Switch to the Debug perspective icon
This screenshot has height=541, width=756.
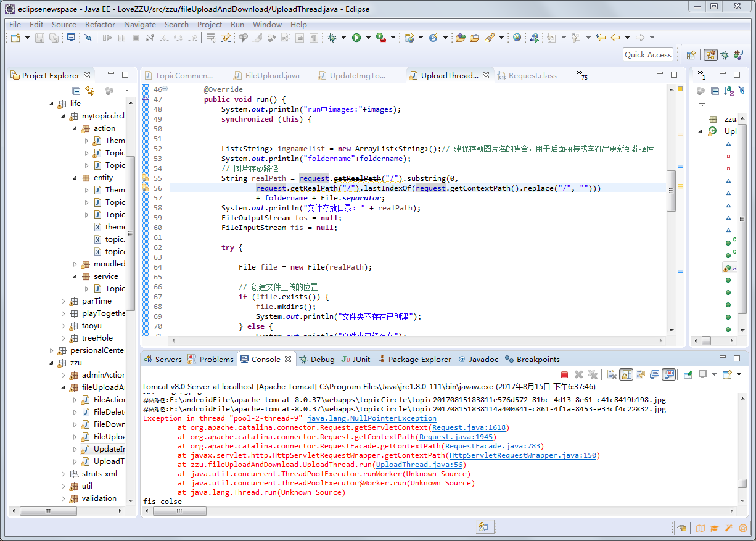(x=725, y=55)
